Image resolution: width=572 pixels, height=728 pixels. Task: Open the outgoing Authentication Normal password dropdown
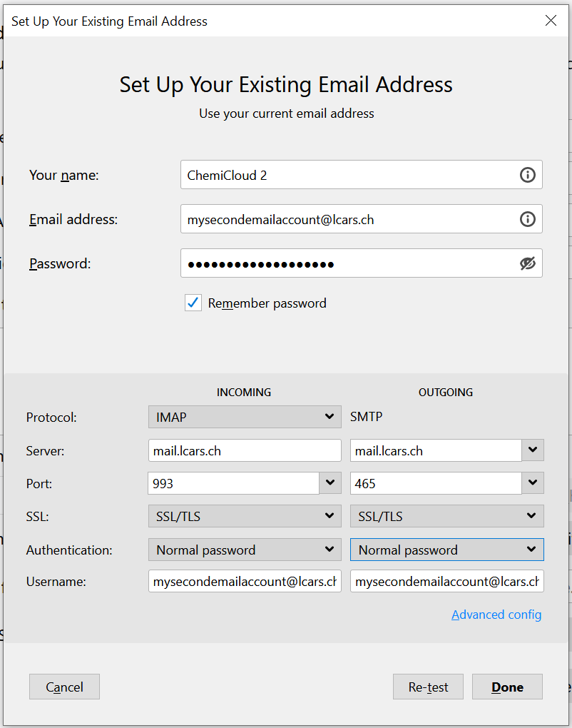[446, 550]
